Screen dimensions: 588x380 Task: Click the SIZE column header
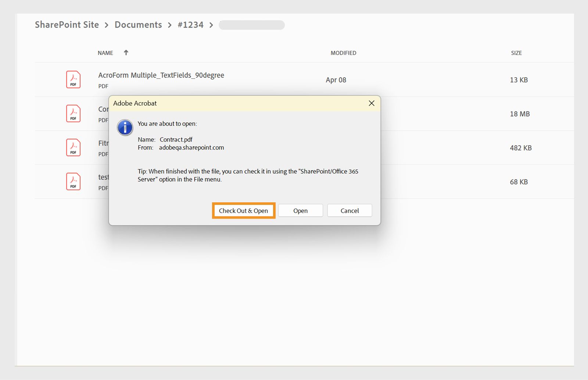(x=517, y=53)
